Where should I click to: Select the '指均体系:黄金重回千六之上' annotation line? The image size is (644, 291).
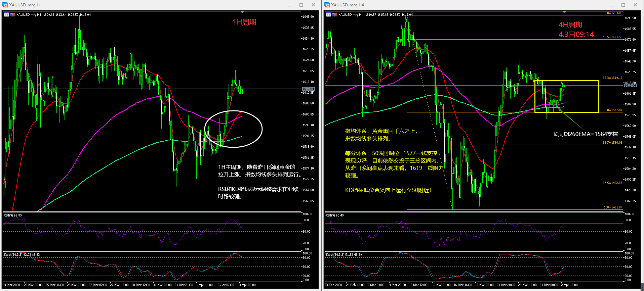click(x=381, y=131)
